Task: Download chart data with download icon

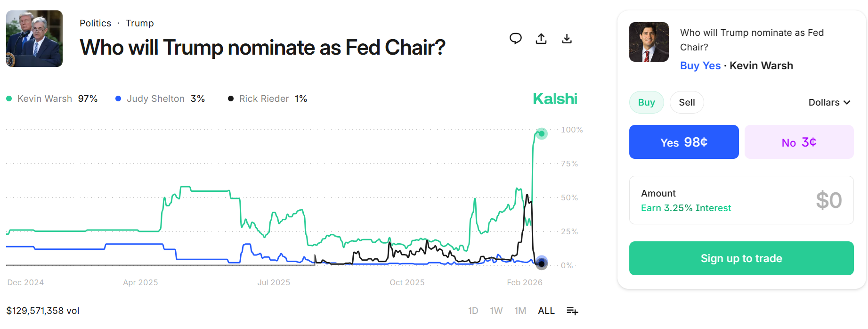Action: pos(567,39)
